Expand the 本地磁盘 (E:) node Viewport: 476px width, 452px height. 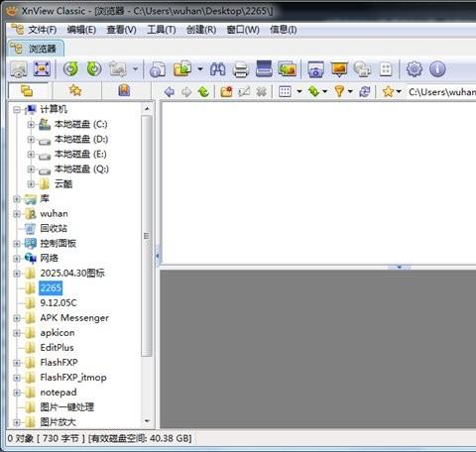point(31,154)
